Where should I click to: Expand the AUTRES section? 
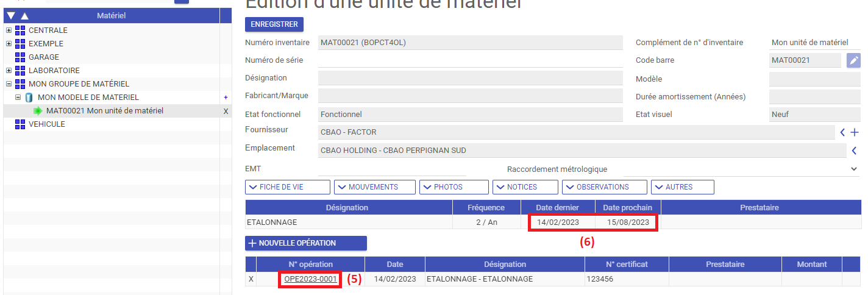point(683,187)
